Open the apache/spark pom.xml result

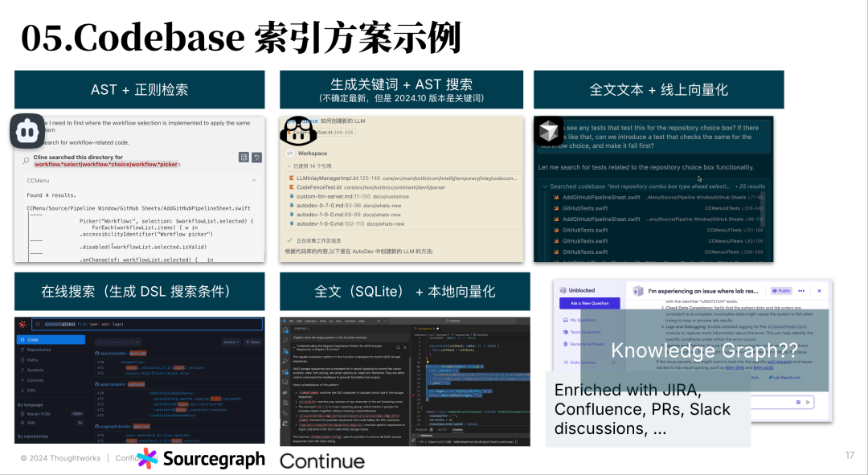click(120, 384)
